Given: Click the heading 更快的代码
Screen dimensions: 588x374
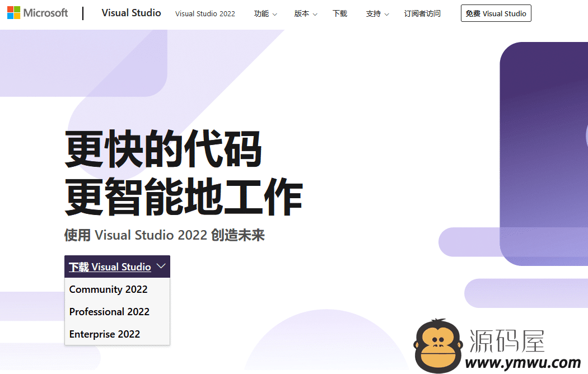Looking at the screenshot, I should pyautogui.click(x=163, y=149).
